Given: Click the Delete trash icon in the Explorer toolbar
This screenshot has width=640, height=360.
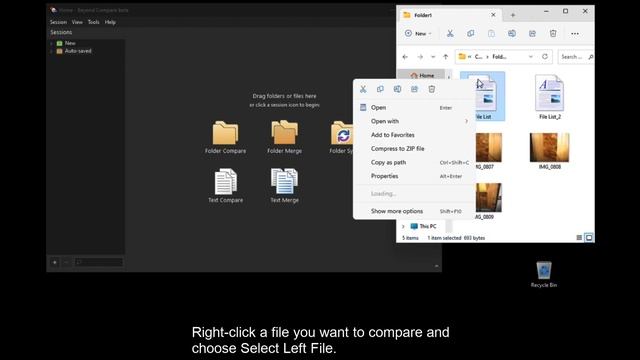Looking at the screenshot, I should pyautogui.click(x=553, y=33).
